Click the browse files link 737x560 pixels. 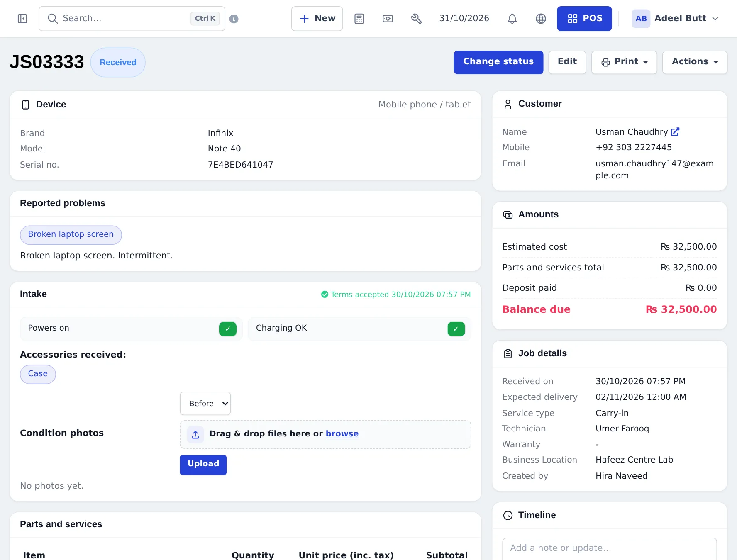pyautogui.click(x=342, y=434)
